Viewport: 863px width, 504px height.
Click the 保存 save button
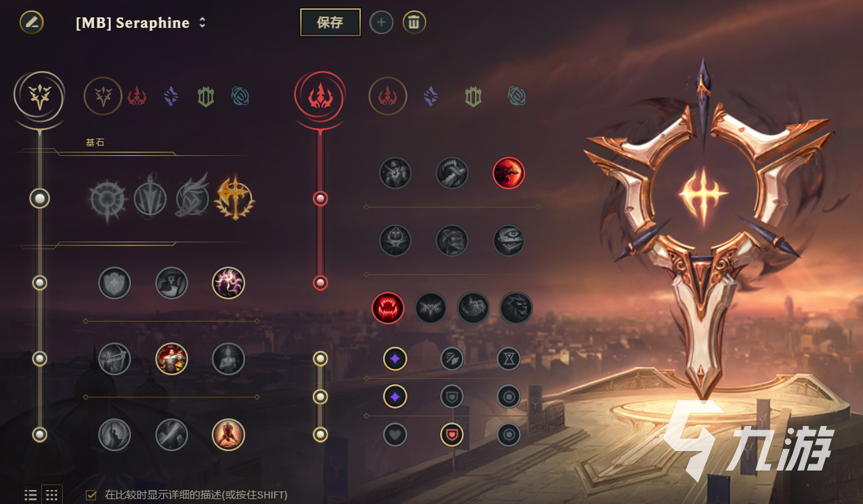pyautogui.click(x=330, y=22)
